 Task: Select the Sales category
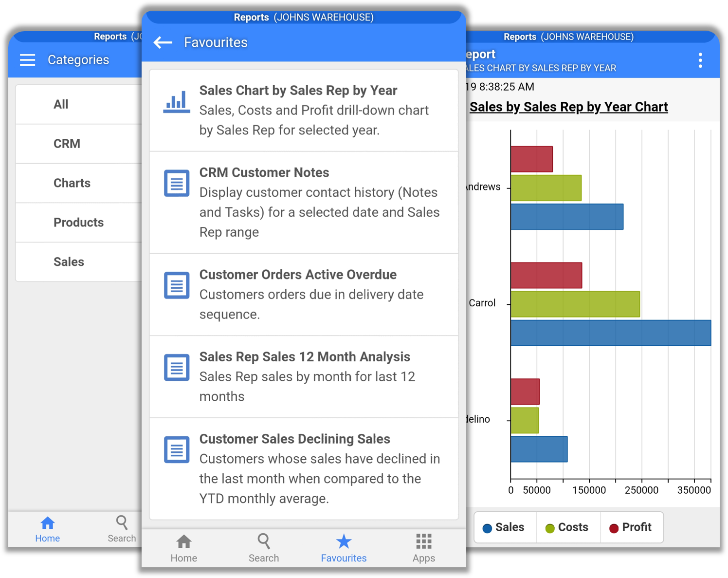coord(79,262)
